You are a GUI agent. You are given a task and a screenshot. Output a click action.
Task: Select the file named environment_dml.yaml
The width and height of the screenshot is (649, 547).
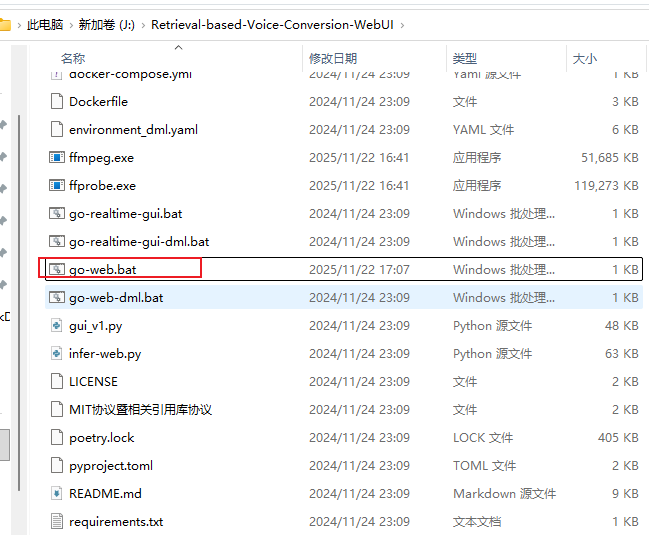[x=133, y=130]
